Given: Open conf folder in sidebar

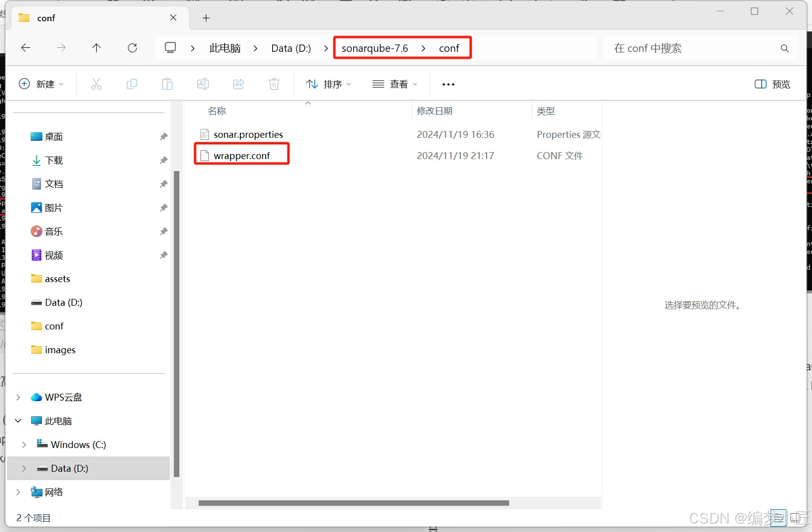Looking at the screenshot, I should click(54, 326).
